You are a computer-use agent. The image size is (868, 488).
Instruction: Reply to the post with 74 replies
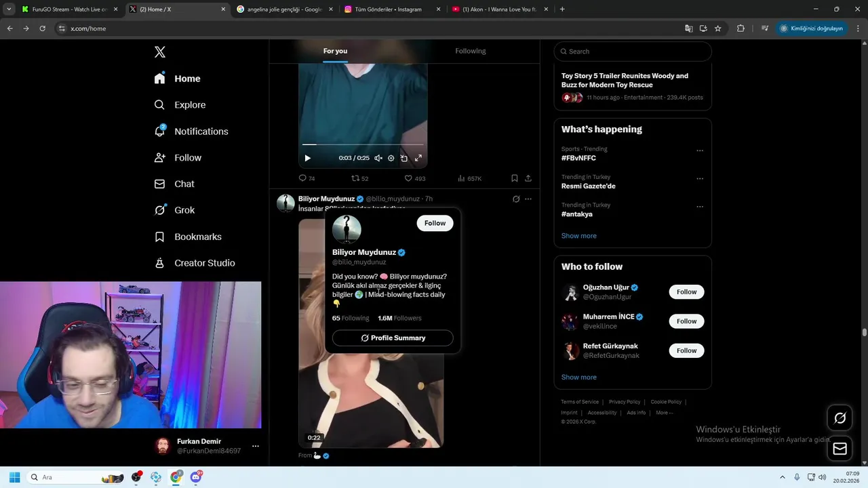click(307, 178)
